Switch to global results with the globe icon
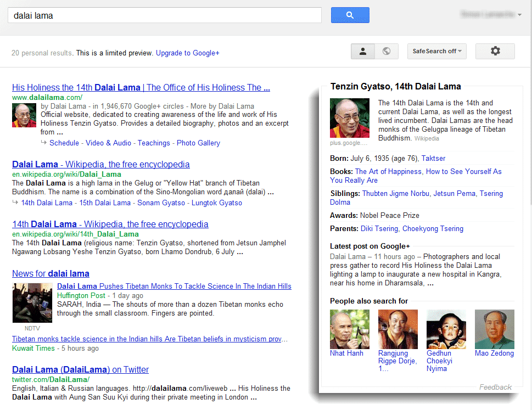This screenshot has height=410, width=532. coord(387,51)
